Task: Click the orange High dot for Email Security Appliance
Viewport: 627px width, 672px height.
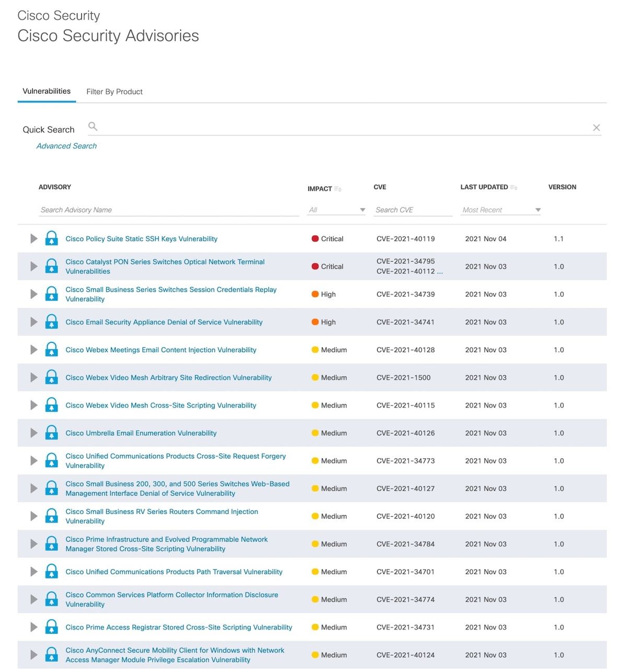Action: 315,322
